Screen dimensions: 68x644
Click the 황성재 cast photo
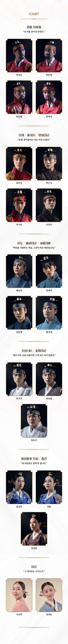49,313
